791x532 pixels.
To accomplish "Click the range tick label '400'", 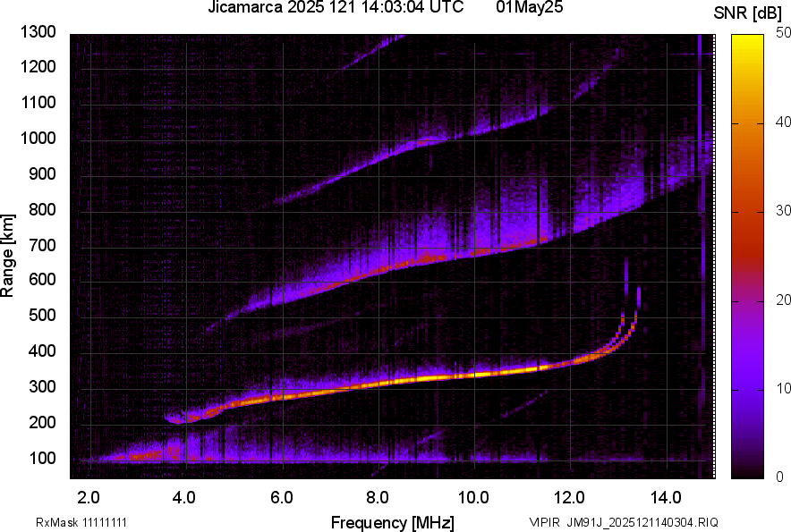I will [x=42, y=351].
